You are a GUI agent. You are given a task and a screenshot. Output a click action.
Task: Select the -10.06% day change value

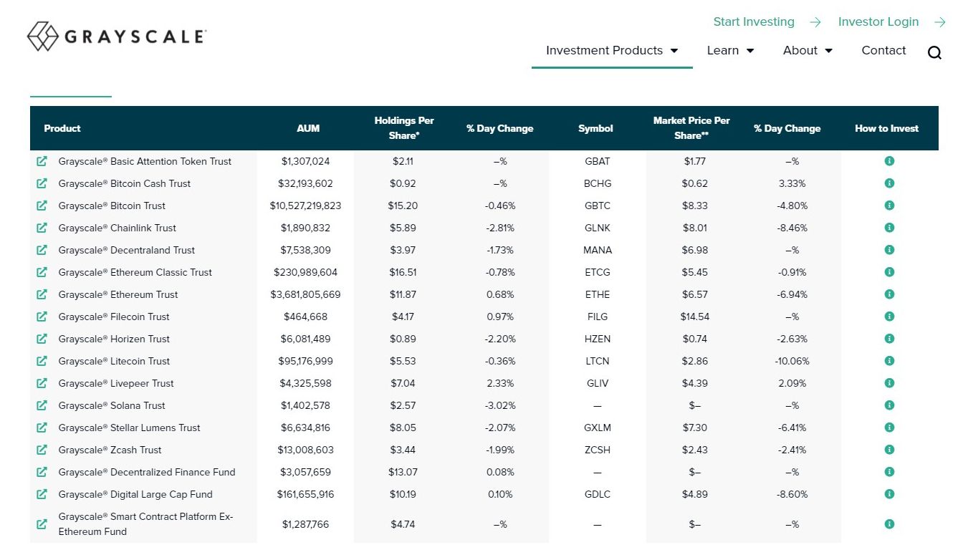click(x=792, y=361)
